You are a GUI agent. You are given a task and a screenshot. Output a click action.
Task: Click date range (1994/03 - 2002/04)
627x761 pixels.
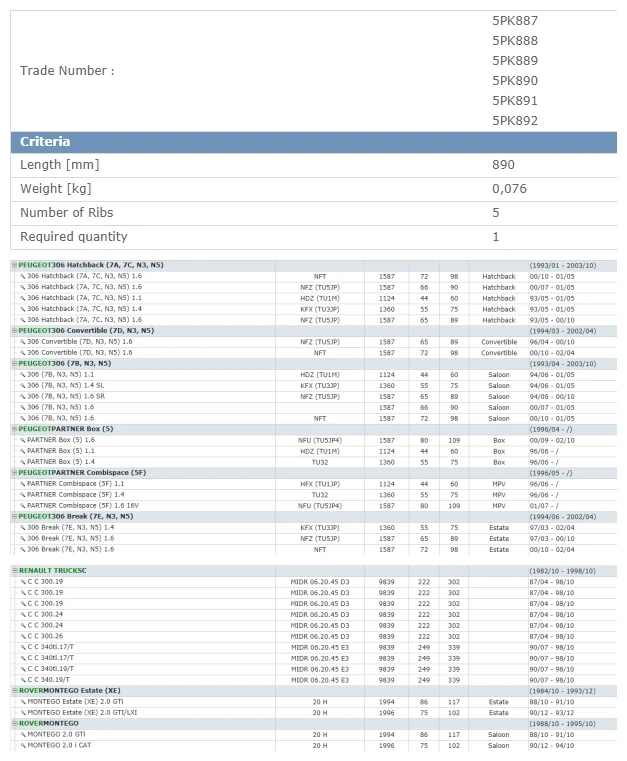click(562, 331)
